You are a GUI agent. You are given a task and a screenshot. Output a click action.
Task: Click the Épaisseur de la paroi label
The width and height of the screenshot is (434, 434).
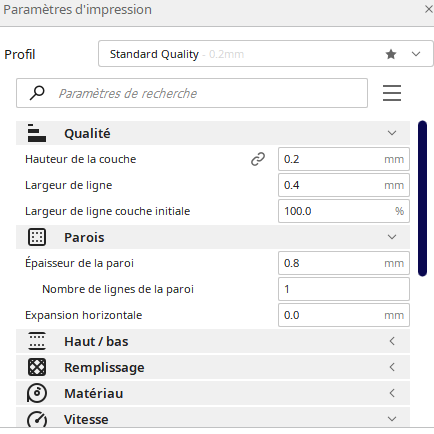(79, 263)
